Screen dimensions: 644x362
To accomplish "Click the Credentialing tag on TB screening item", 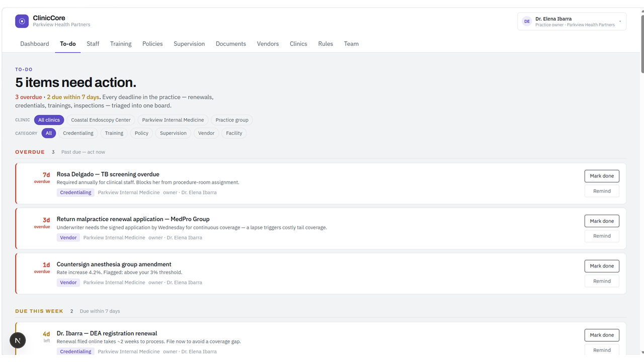I will point(75,193).
